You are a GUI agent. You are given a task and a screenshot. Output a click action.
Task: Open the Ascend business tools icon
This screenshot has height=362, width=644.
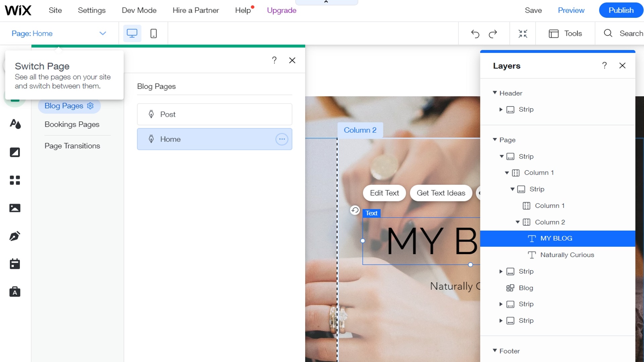(x=15, y=292)
